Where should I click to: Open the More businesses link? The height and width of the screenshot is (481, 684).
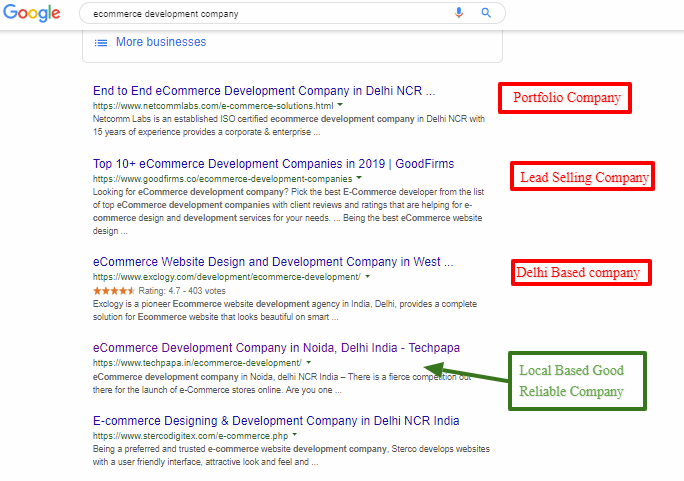click(161, 42)
